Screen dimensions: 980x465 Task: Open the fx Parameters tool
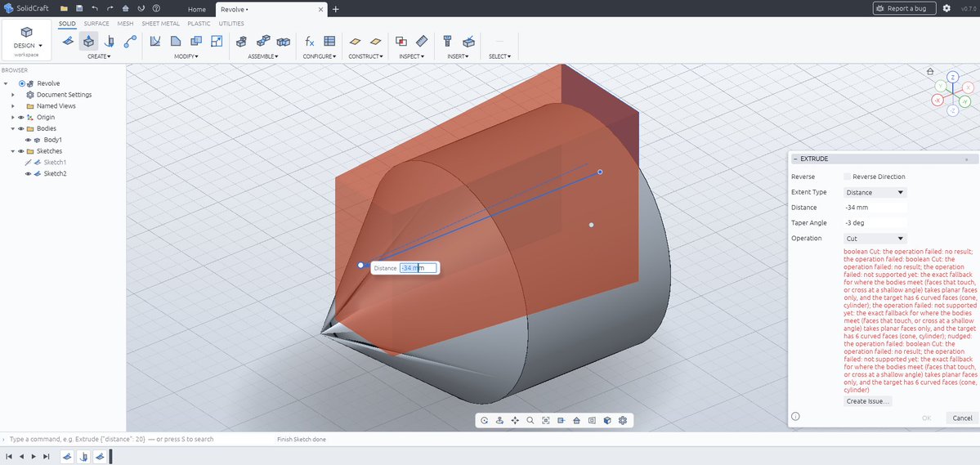coord(310,41)
